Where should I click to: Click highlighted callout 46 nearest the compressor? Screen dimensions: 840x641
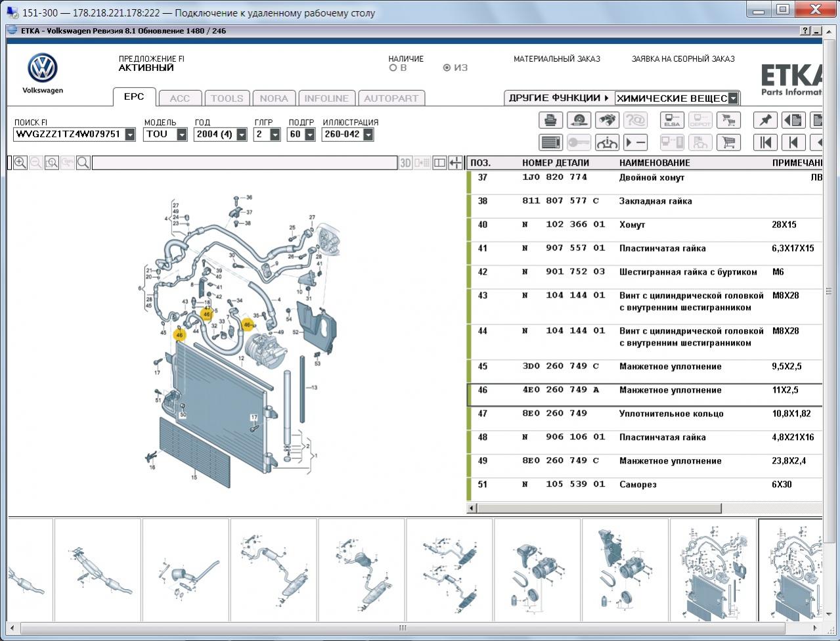coord(248,324)
